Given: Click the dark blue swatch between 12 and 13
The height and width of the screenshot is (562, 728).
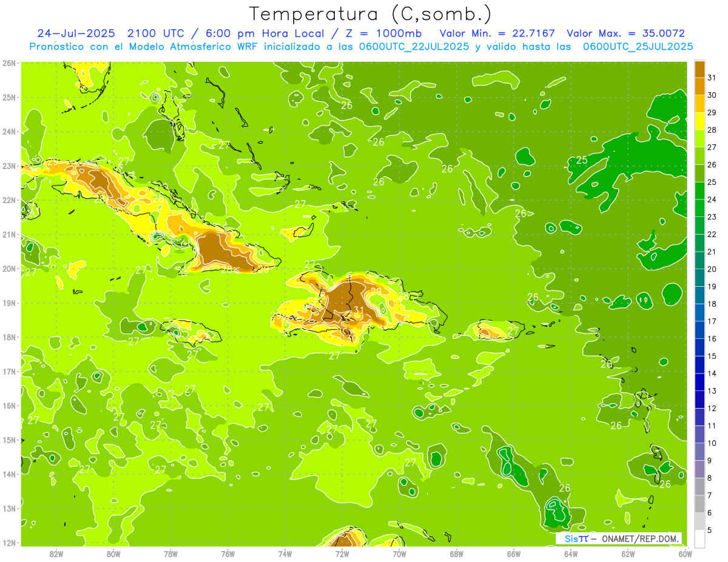Looking at the screenshot, I should (x=699, y=400).
